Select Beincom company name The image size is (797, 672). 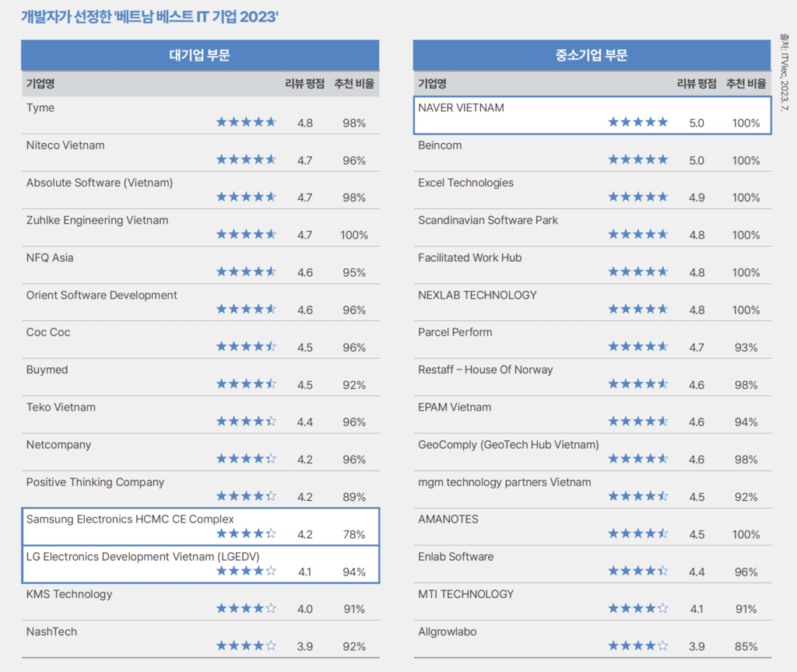[440, 145]
